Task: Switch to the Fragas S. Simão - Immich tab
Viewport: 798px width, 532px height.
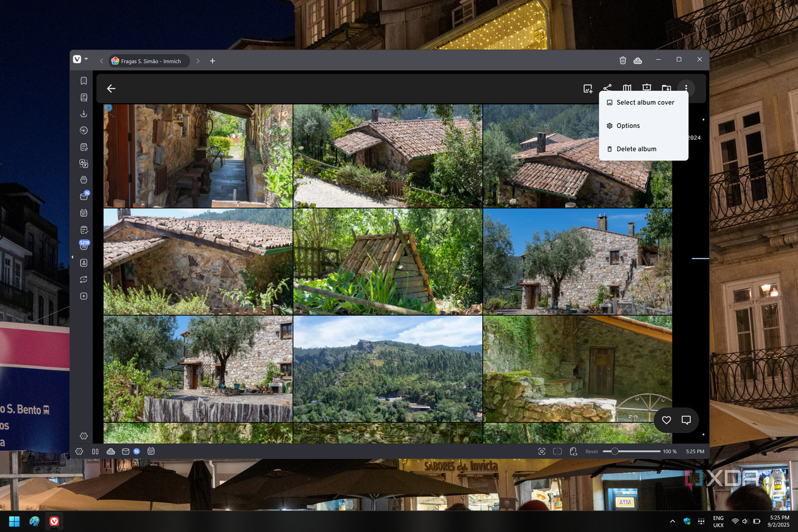Action: coord(149,61)
